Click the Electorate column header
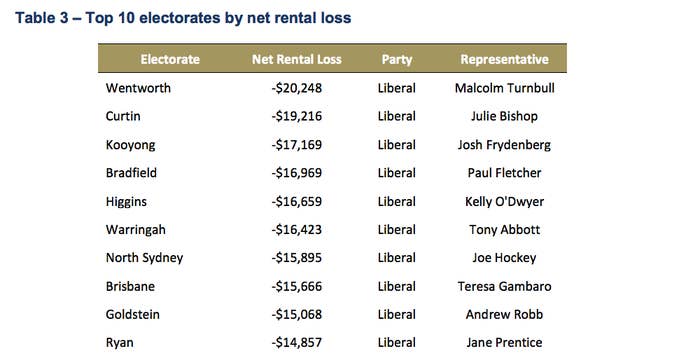Image resolution: width=700 pixels, height=363 pixels. tap(170, 59)
